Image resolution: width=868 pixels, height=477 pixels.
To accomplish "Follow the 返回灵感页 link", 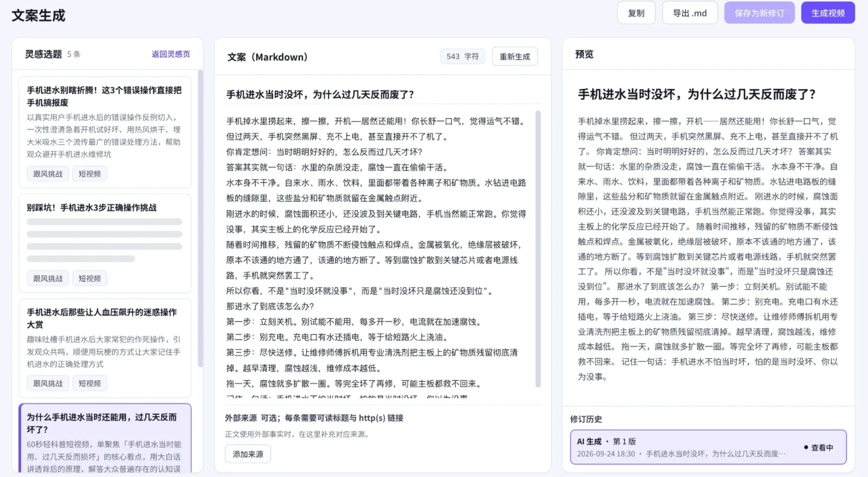I will click(x=171, y=54).
